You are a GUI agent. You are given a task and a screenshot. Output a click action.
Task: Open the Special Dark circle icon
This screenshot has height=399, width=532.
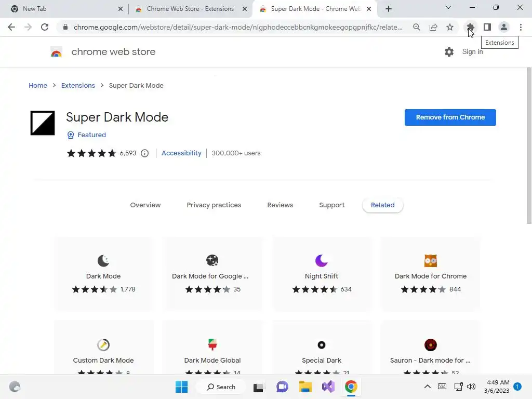point(321,345)
